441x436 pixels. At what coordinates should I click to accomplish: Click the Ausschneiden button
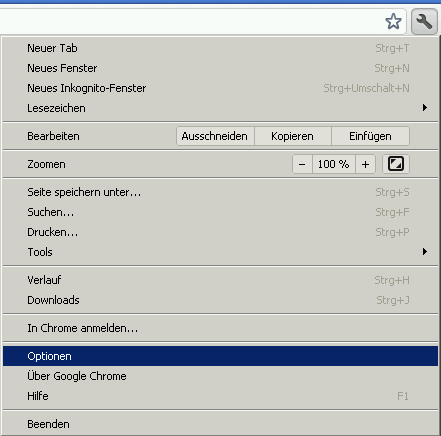coord(215,136)
